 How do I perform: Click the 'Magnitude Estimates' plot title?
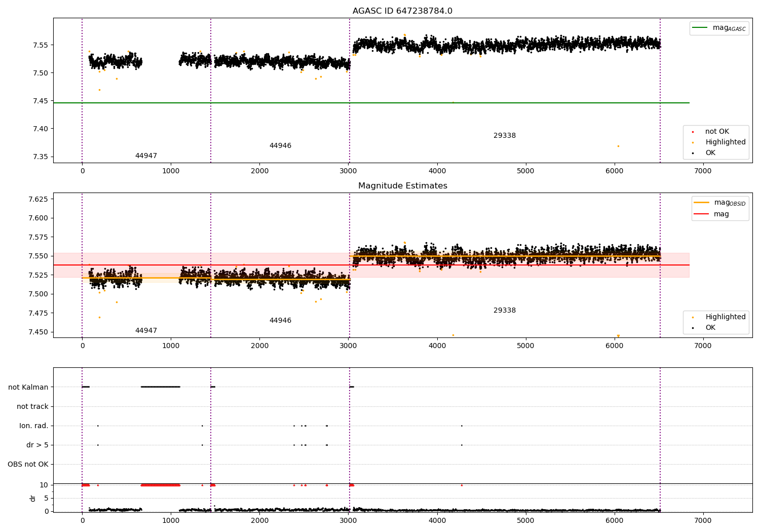click(x=402, y=186)
